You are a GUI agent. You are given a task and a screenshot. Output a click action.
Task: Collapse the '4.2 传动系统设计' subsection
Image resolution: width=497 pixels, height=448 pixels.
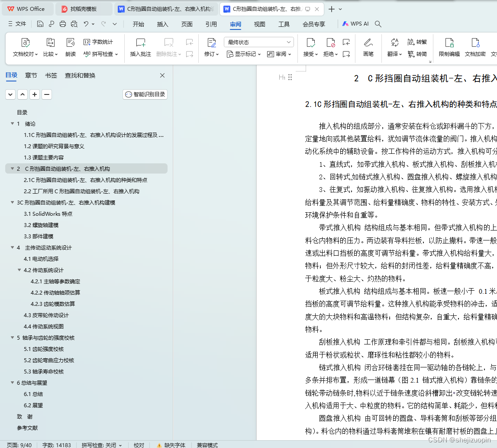point(19,270)
